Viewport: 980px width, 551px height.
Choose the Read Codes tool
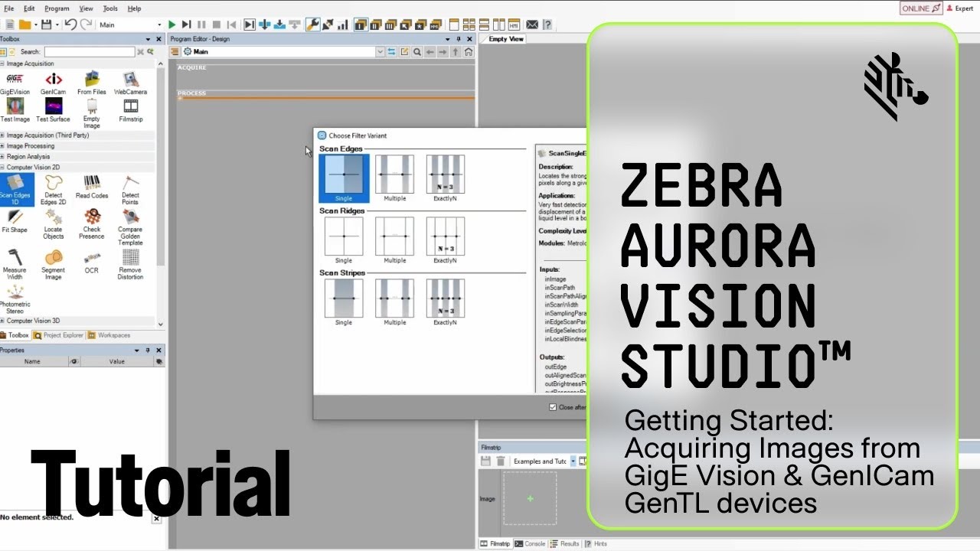pos(92,187)
